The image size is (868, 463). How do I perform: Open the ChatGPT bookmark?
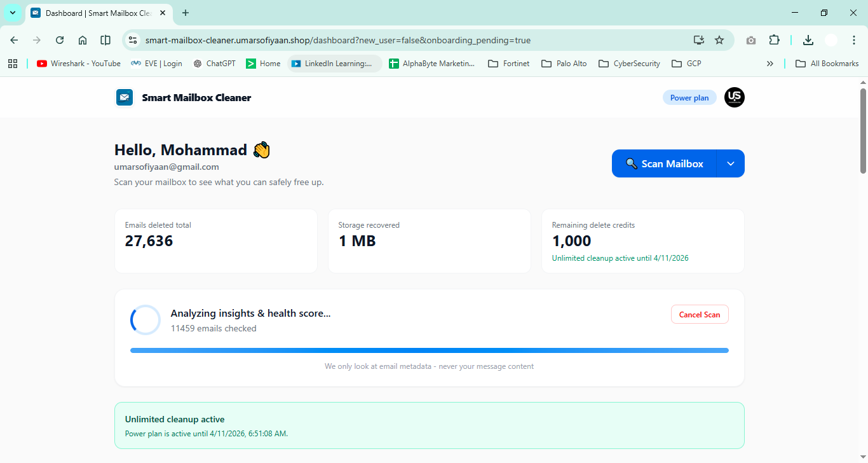(214, 64)
